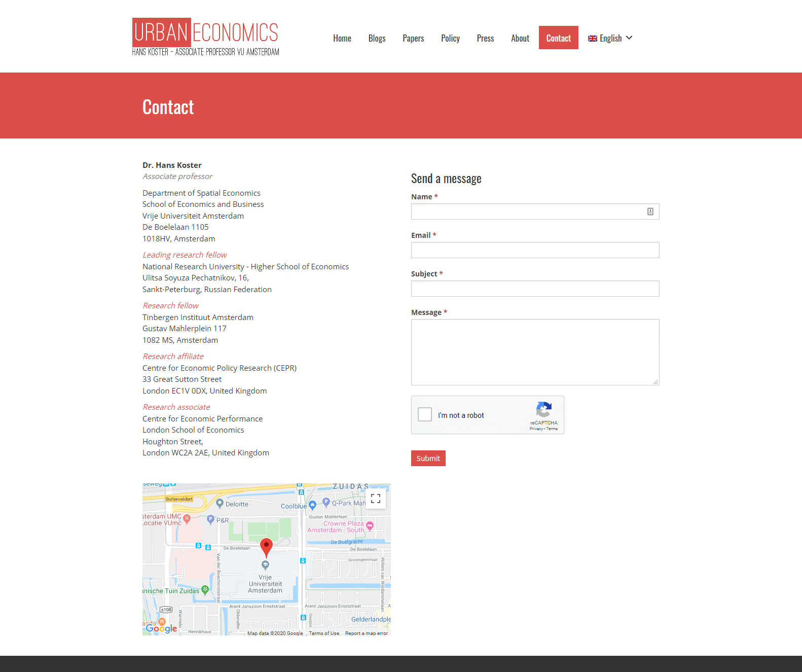The image size is (802, 672).
Task: Click the Urban Economics site logo
Action: pos(205,37)
